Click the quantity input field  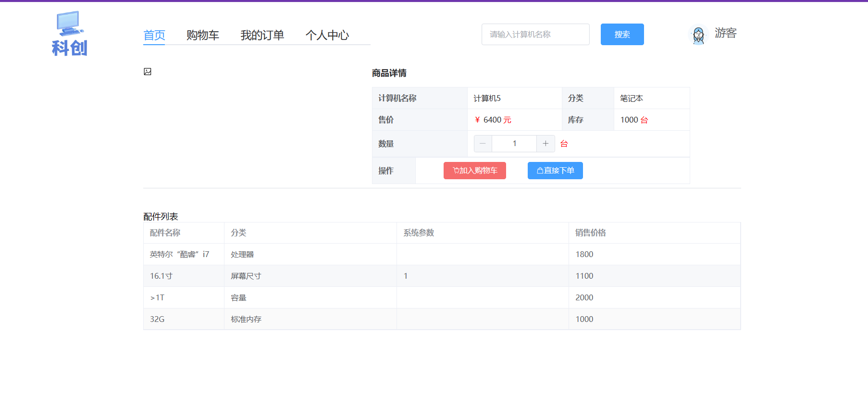click(x=514, y=144)
